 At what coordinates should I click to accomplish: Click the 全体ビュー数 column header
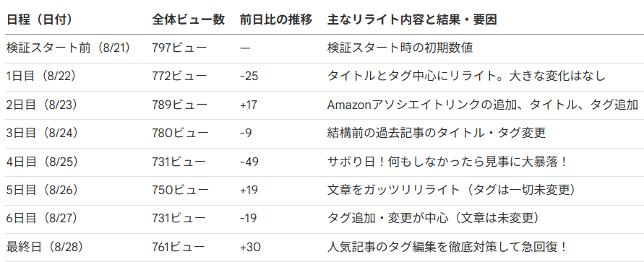[x=188, y=19]
